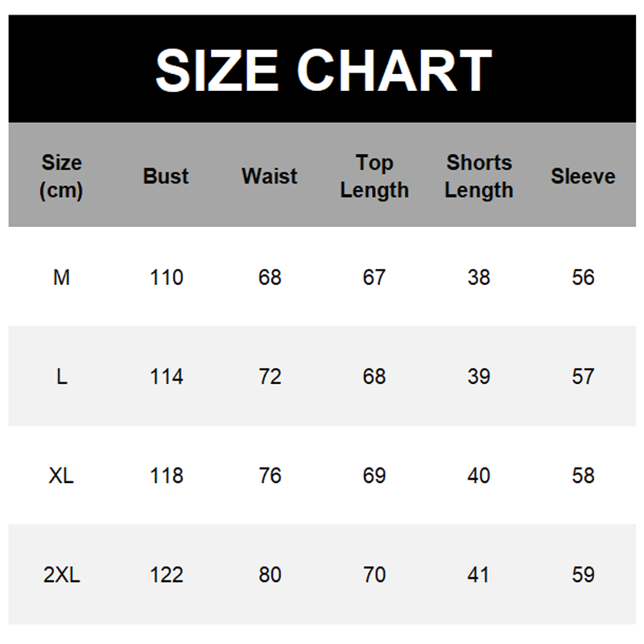
Task: Select the 2XL size row label
Action: pyautogui.click(x=62, y=575)
